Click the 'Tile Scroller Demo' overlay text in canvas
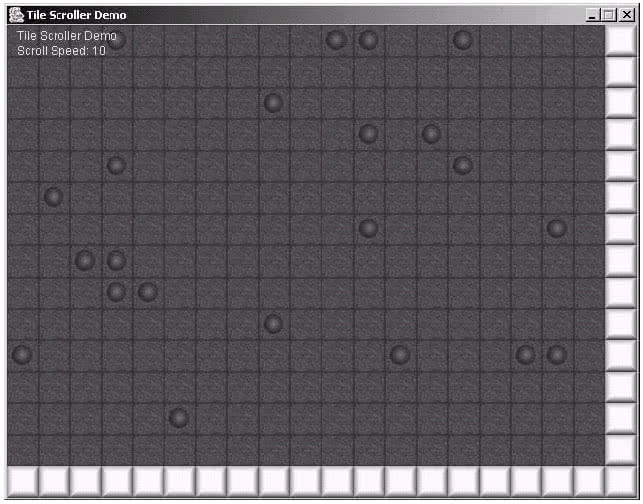Viewport: 643px width, 504px height. point(67,36)
